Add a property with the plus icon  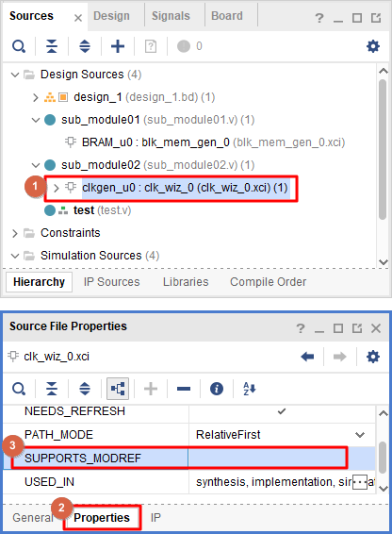pos(151,389)
